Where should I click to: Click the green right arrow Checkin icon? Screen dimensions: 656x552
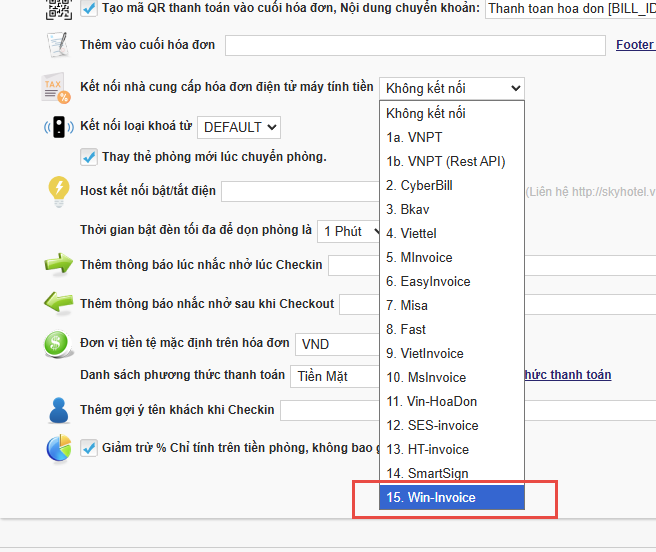pyautogui.click(x=58, y=265)
